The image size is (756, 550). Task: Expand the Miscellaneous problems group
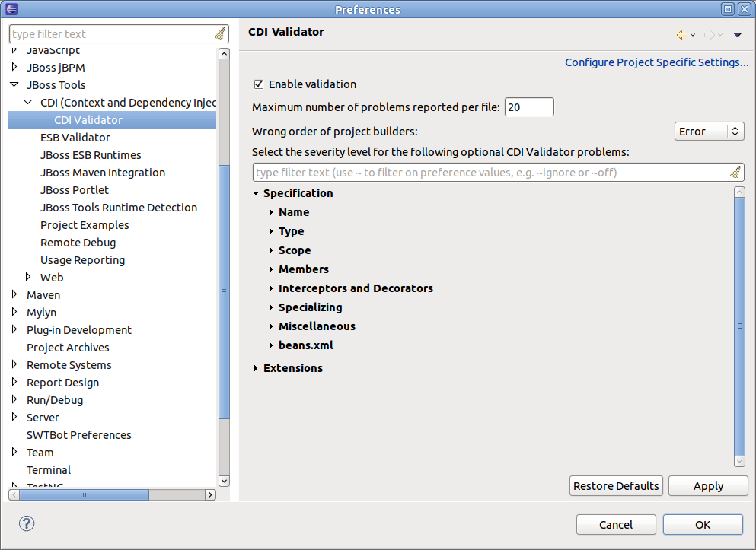(x=271, y=326)
